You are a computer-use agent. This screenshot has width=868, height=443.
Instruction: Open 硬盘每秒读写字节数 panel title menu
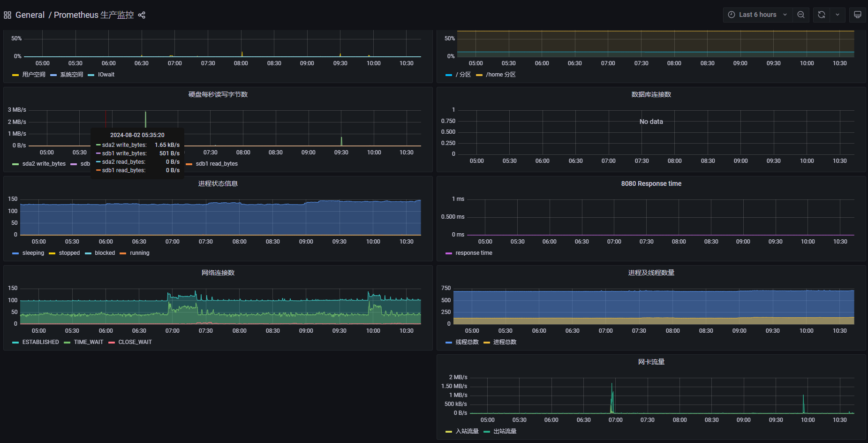tap(218, 94)
